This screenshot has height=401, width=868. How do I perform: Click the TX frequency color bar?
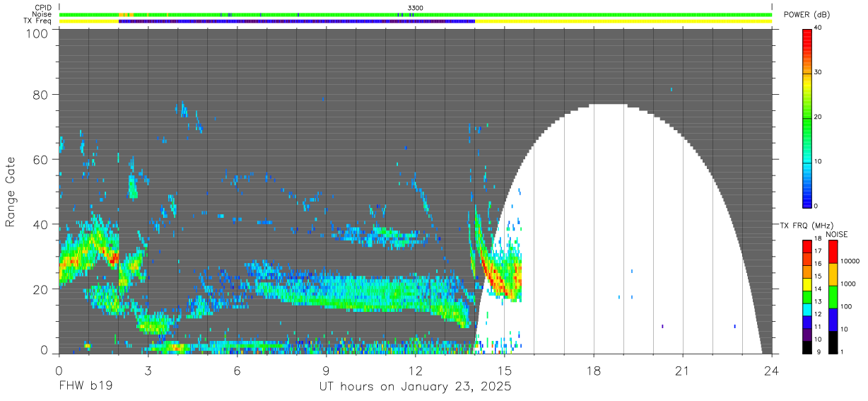[x=807, y=296]
